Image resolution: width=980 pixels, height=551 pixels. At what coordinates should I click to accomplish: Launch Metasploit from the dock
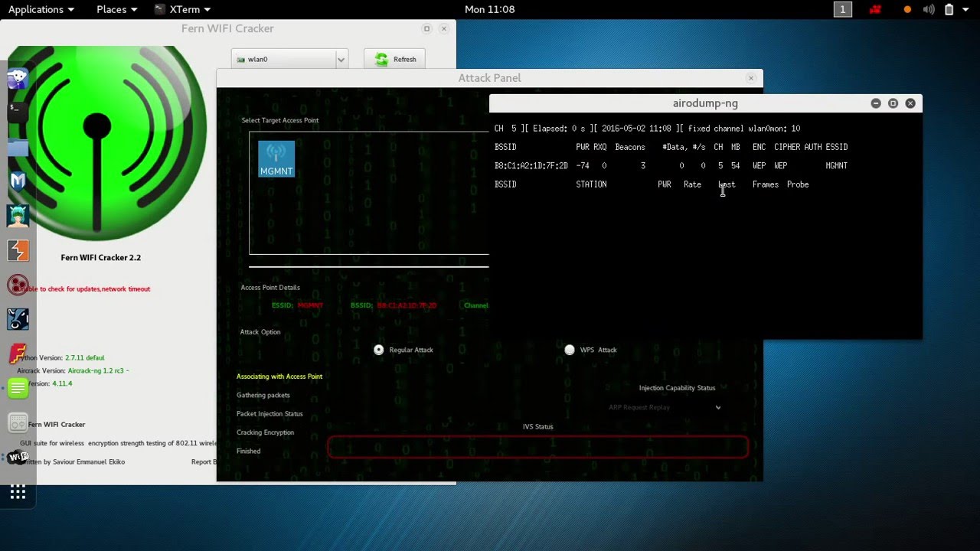click(x=18, y=181)
